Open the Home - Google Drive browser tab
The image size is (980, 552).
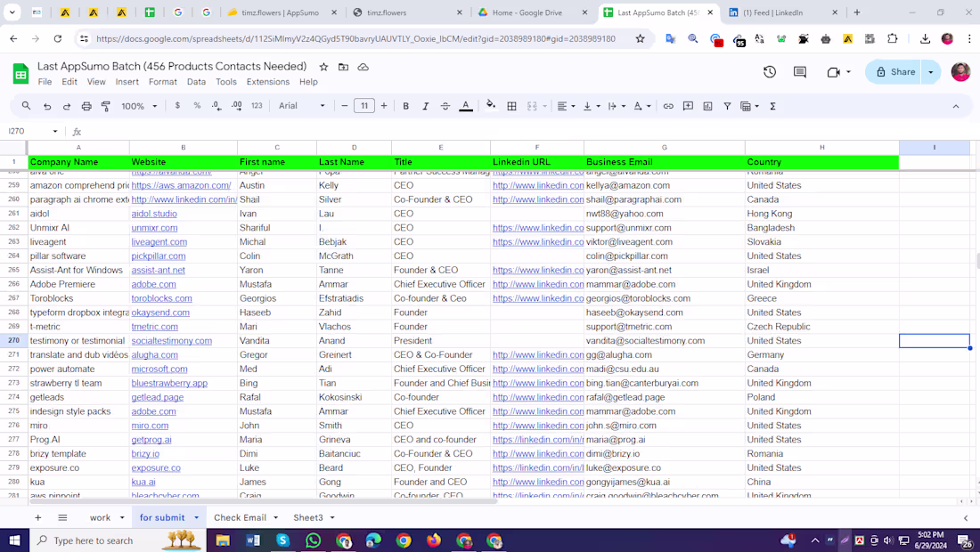533,12
